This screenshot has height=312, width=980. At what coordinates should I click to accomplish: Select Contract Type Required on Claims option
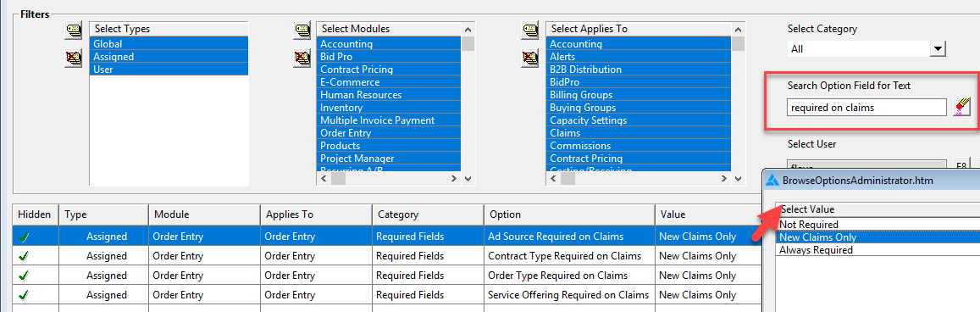coord(569,256)
